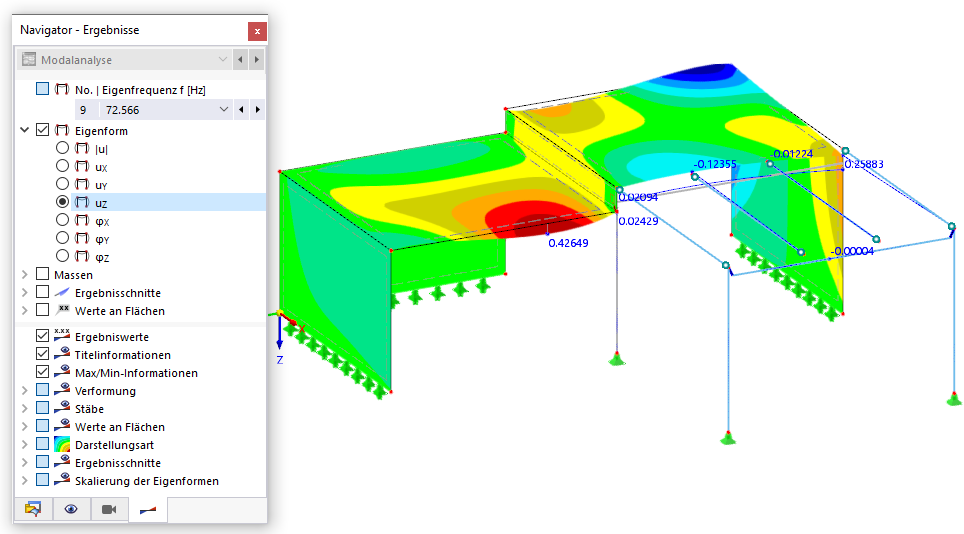964x534 pixels.
Task: Expand the Massen tree node
Action: (x=25, y=274)
